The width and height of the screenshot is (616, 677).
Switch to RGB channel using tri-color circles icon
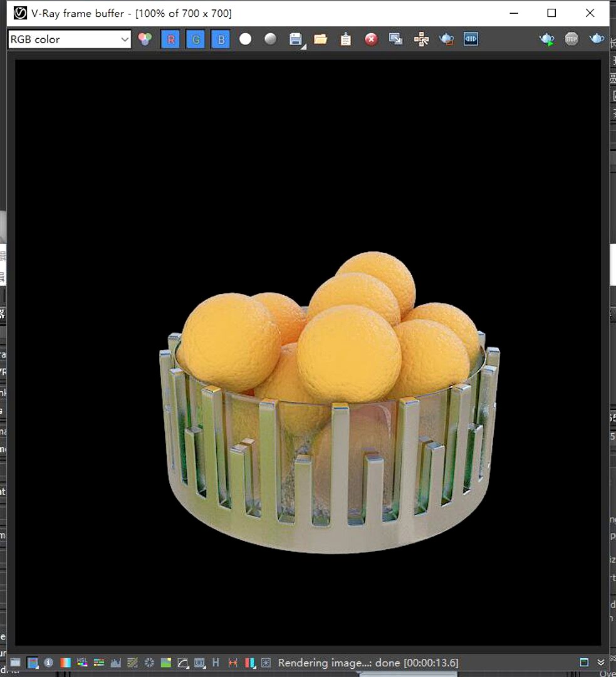point(145,39)
